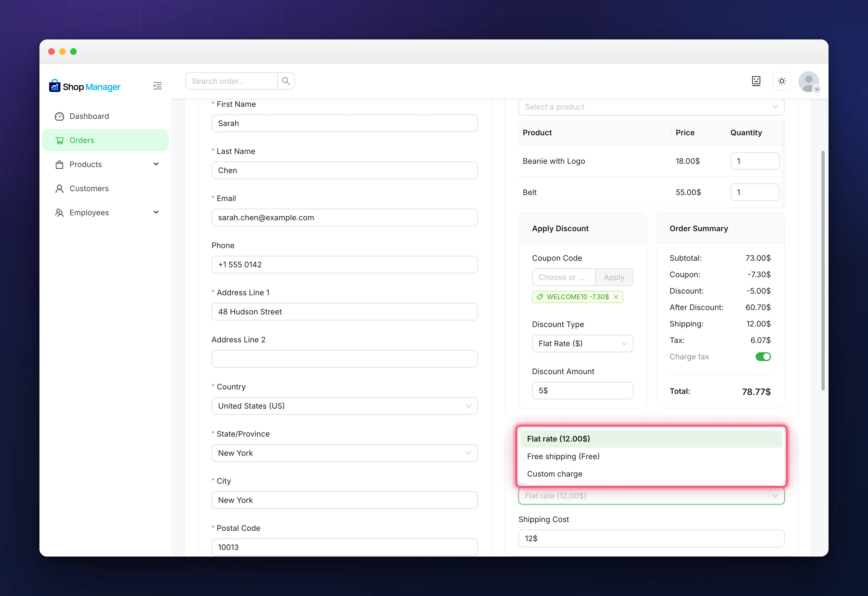Viewport: 868px width, 596px height.
Task: Toggle light/dark theme sun icon
Action: click(x=782, y=81)
